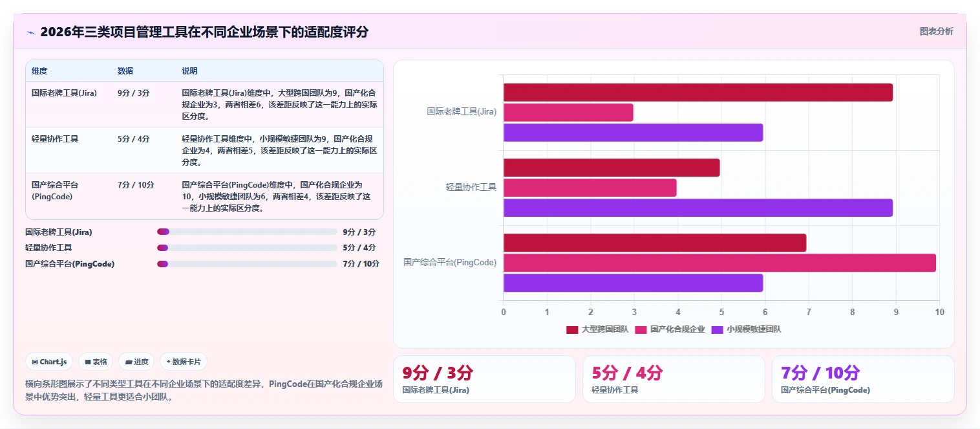Click the x-axis tick label 0
980x429 pixels.
click(x=504, y=312)
